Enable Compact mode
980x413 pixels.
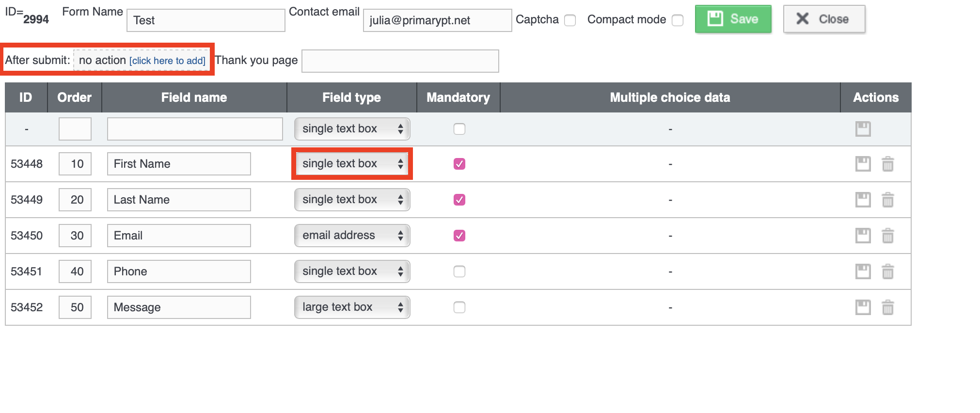point(677,20)
